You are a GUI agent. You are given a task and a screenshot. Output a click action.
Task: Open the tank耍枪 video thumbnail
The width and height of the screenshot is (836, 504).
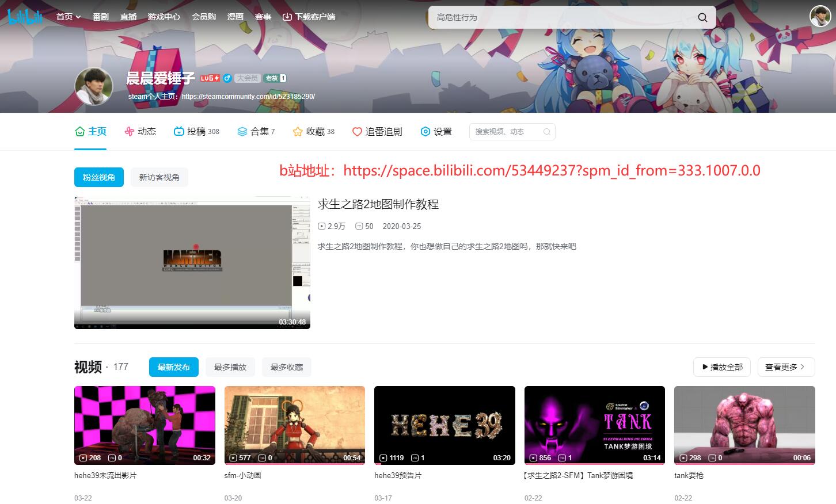pos(744,425)
